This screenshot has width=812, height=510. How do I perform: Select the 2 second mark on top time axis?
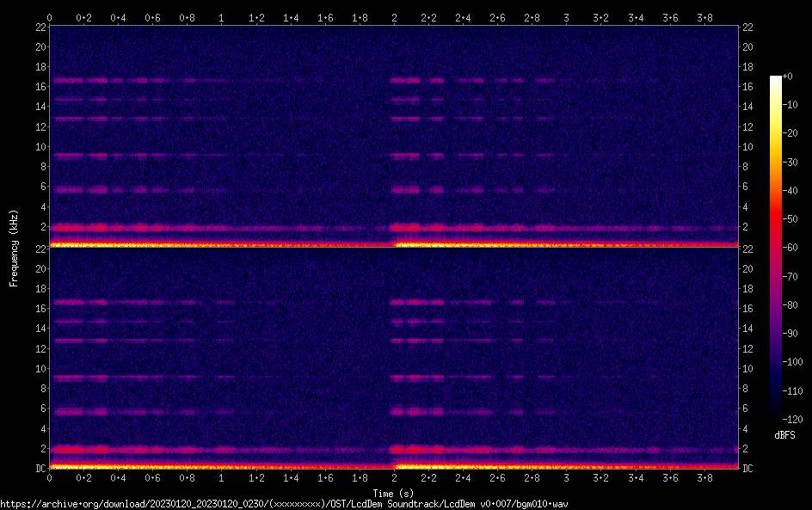pos(394,17)
